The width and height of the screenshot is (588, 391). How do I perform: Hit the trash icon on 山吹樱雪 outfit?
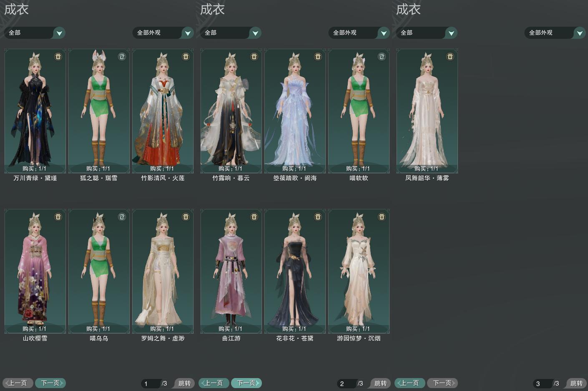click(58, 217)
